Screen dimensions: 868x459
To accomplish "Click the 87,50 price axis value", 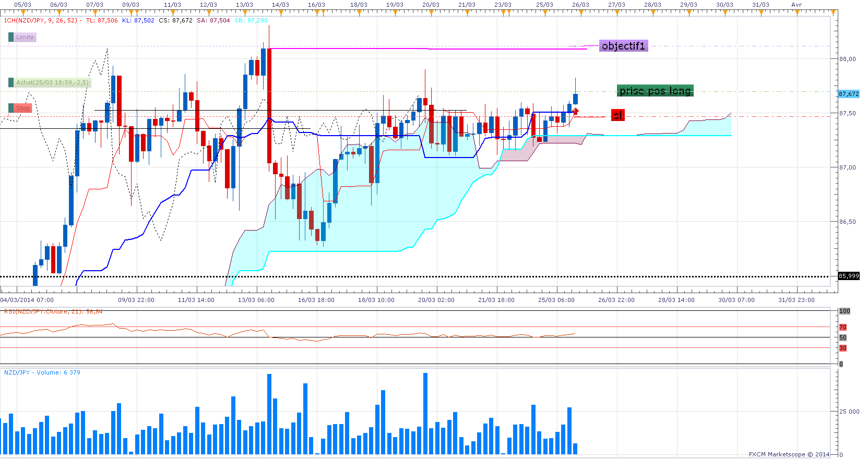I will click(x=848, y=113).
